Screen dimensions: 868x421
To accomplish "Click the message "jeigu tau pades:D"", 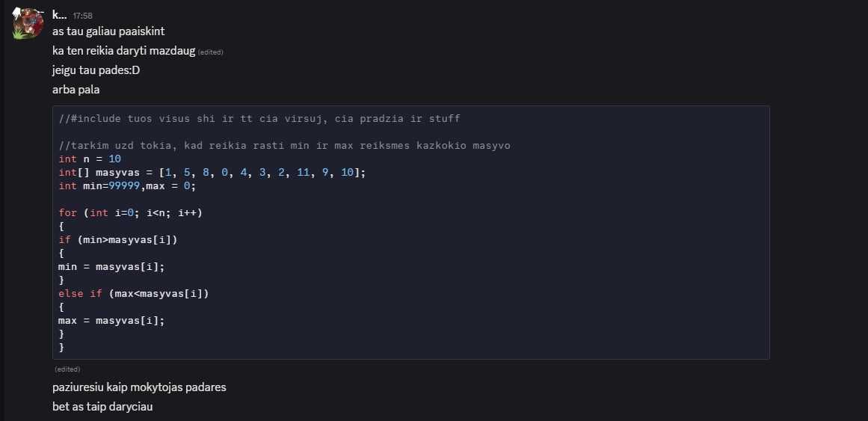I will click(x=96, y=70).
